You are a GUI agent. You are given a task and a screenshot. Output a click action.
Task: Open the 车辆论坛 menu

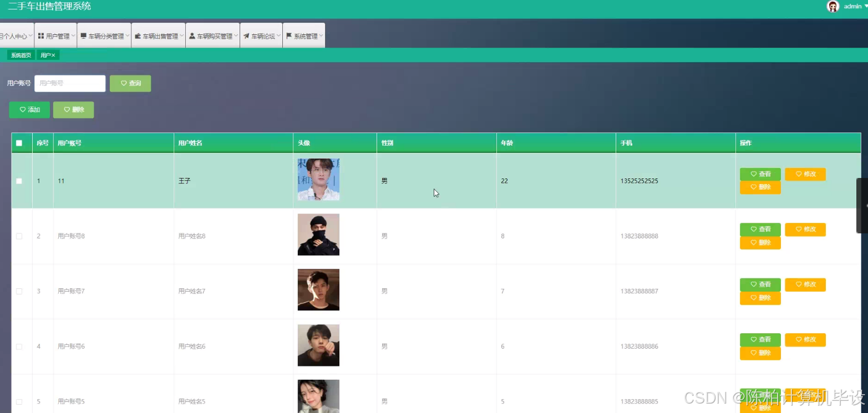(261, 36)
